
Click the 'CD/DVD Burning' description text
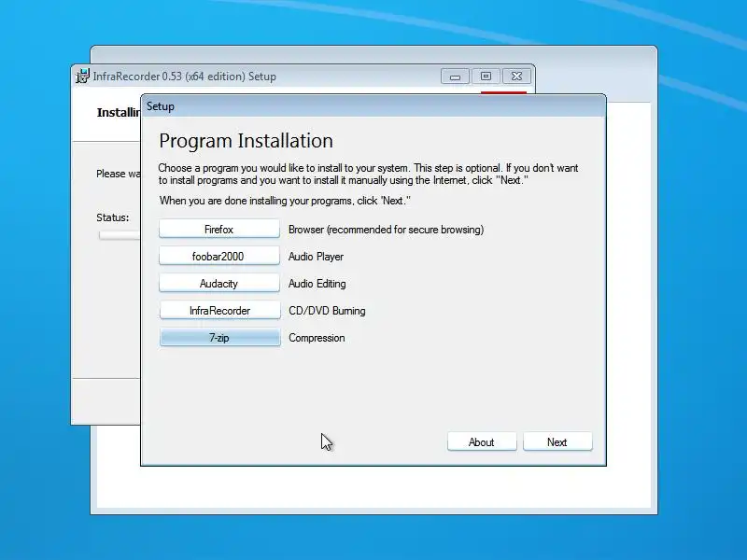pos(327,311)
